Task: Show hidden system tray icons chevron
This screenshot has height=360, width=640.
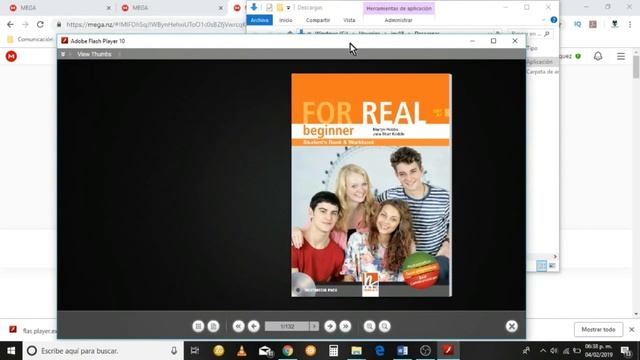Action: pos(542,351)
